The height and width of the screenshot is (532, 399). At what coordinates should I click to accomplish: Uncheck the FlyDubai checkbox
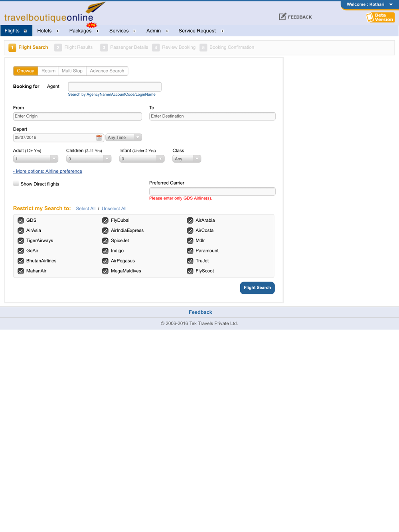tap(105, 221)
